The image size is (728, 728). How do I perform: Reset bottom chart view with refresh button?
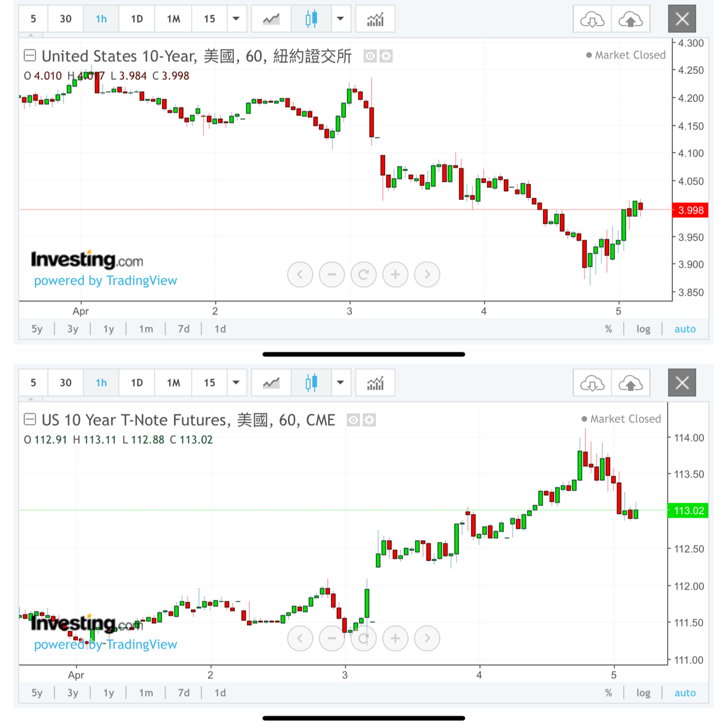pos(363,639)
